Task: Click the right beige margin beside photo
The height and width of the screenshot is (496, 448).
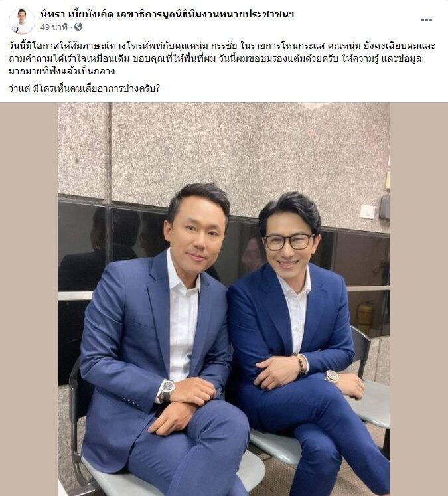Action: coord(419,299)
